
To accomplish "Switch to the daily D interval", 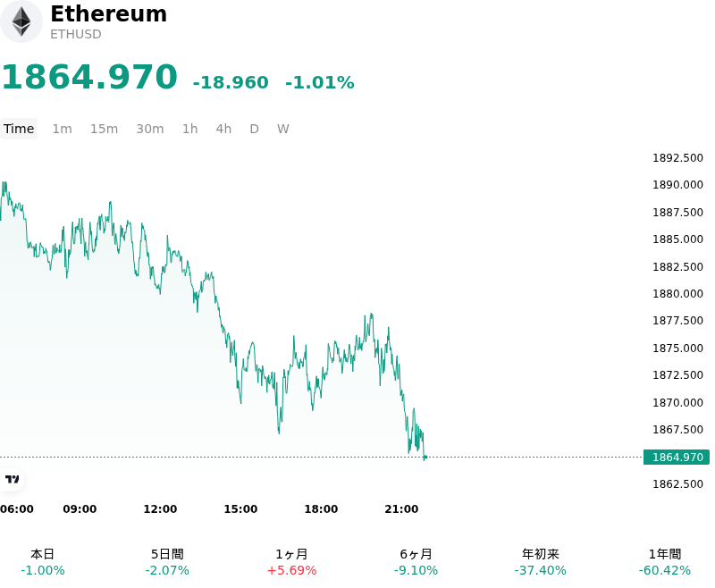I will click(x=255, y=129).
